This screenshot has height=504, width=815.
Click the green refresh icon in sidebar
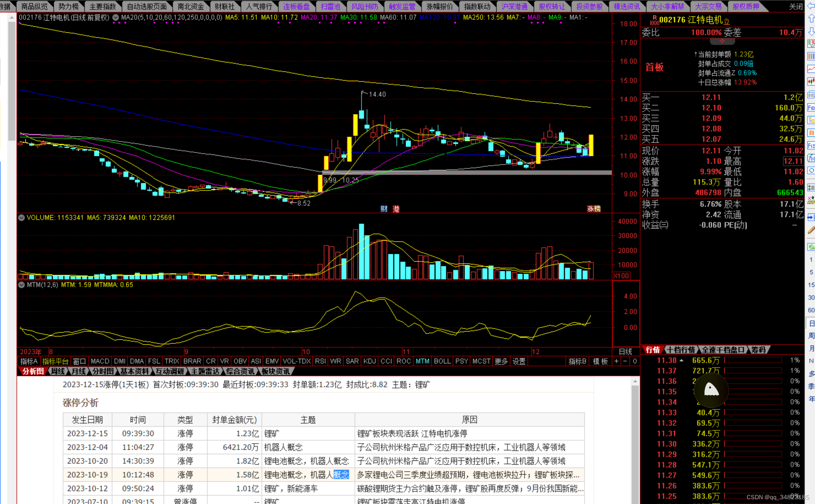click(x=811, y=247)
